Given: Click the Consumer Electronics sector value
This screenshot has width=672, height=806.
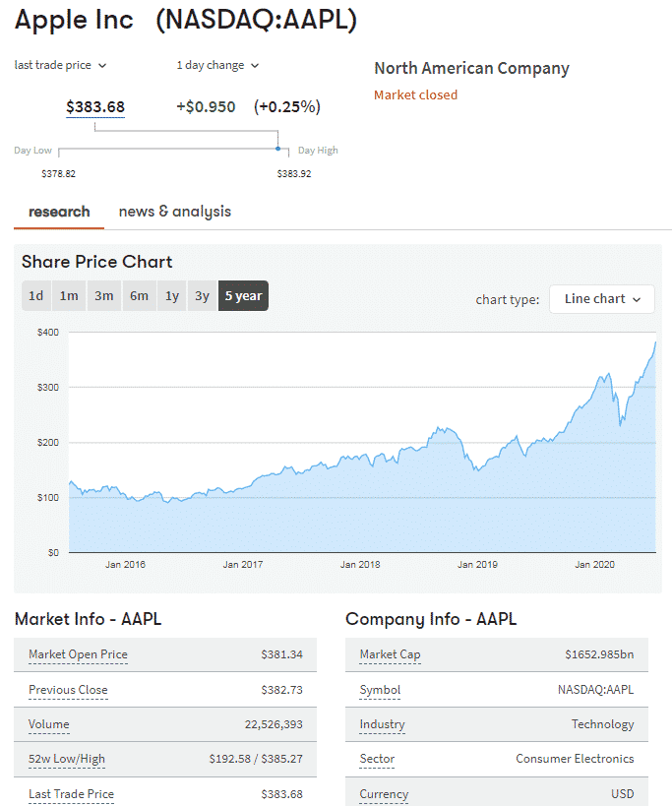Looking at the screenshot, I should tap(575, 759).
